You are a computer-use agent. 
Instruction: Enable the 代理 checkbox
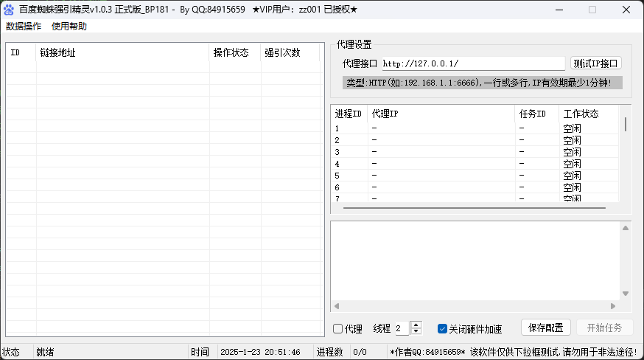click(338, 329)
